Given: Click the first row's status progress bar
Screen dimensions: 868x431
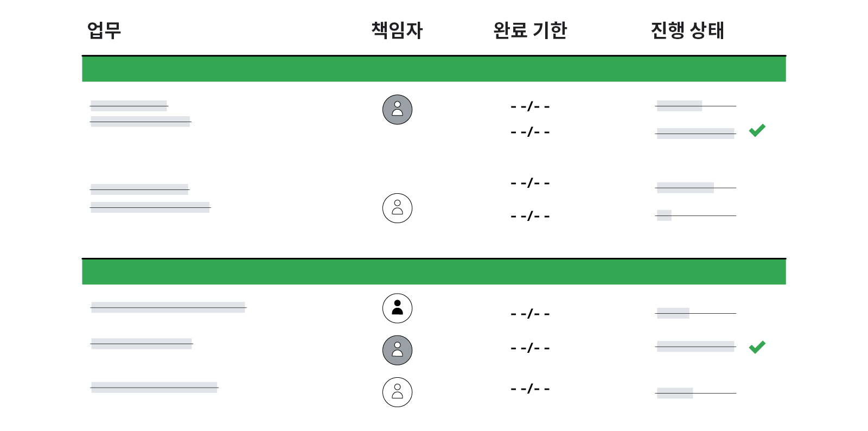Looking at the screenshot, I should coord(695,106).
